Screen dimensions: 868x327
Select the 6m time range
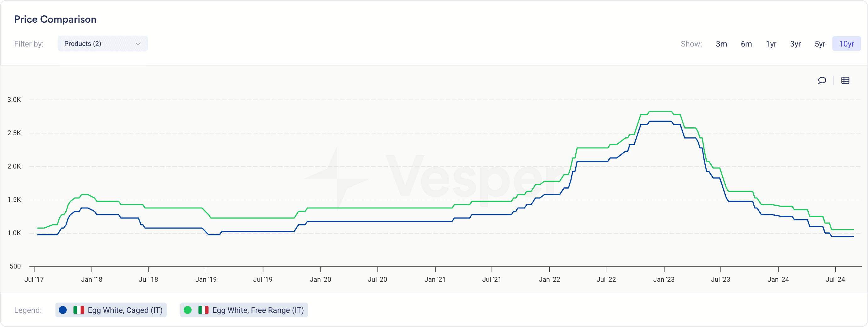pyautogui.click(x=746, y=44)
